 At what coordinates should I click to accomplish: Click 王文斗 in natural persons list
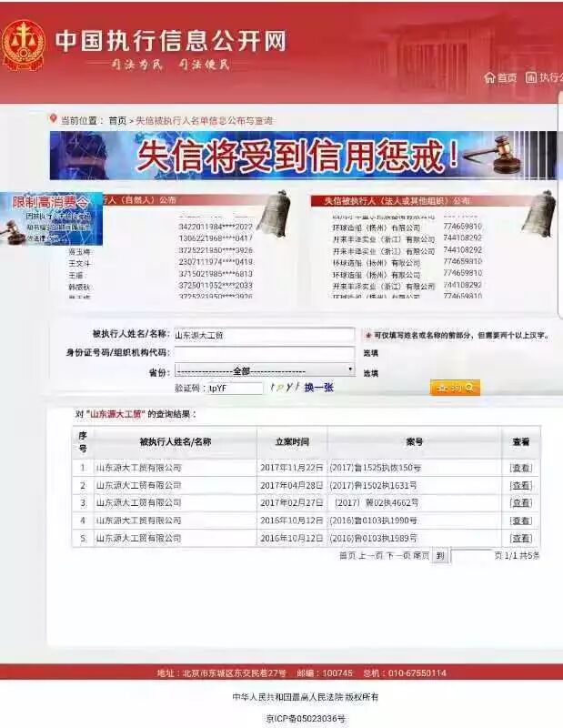pos(79,263)
